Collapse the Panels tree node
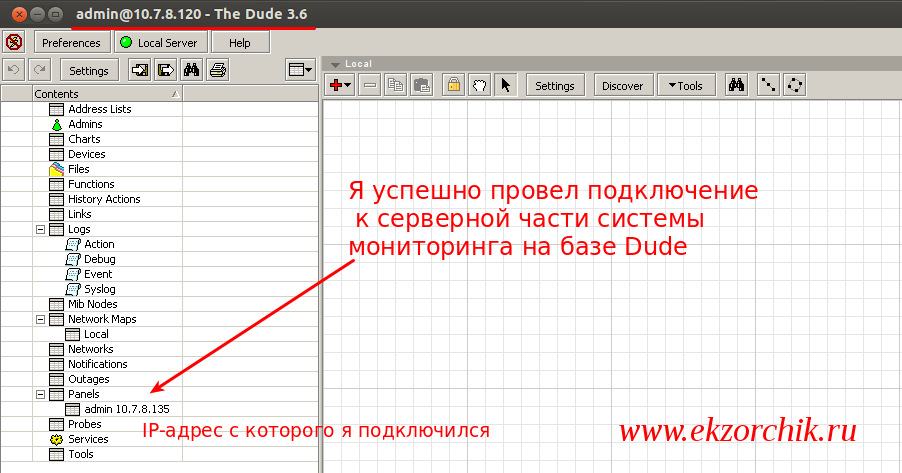 [40, 394]
